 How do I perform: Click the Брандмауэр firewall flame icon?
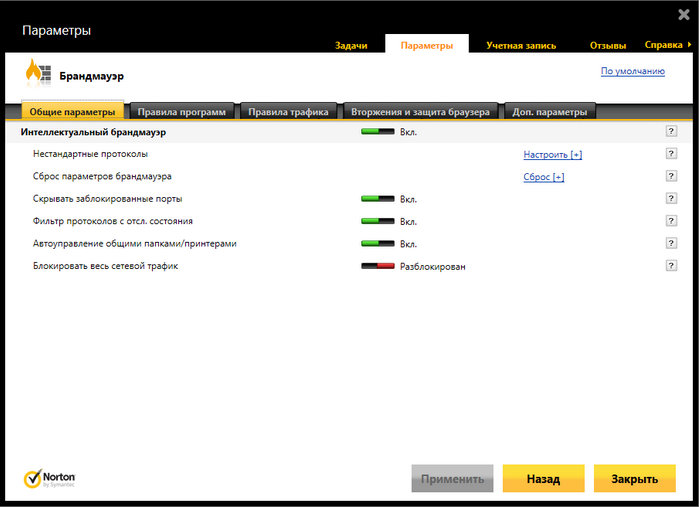coord(38,72)
